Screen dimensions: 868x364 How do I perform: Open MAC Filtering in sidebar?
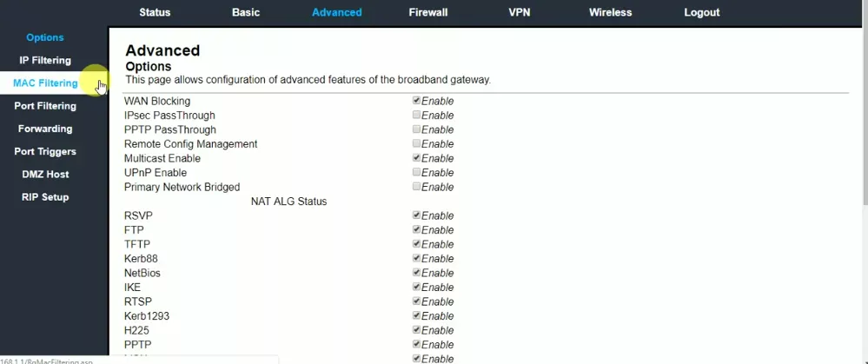(x=45, y=83)
